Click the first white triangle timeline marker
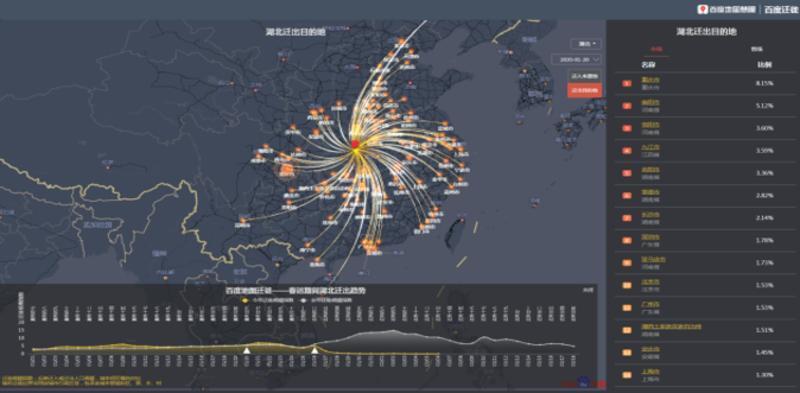The width and height of the screenshot is (800, 393). (x=246, y=350)
